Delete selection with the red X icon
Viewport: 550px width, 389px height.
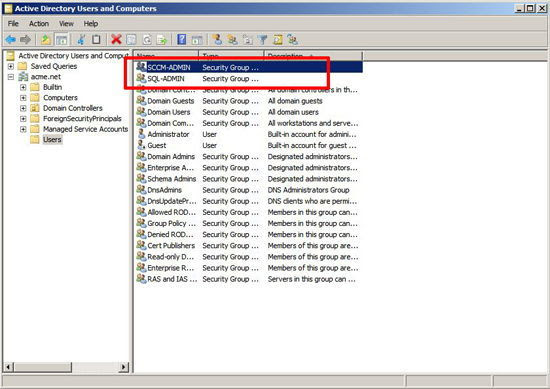pyautogui.click(x=116, y=40)
